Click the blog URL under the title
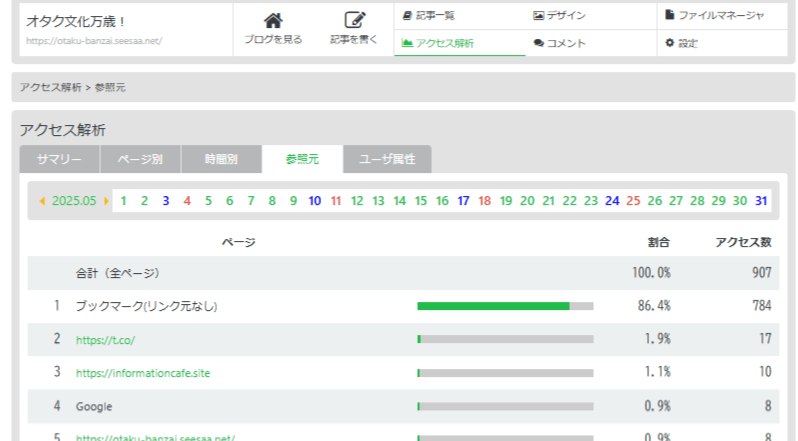798x441 pixels. pos(94,42)
